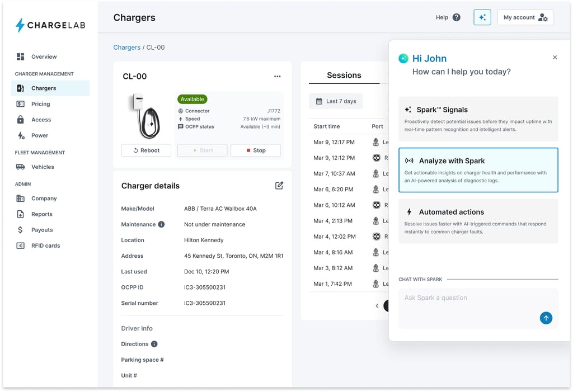Select Chargers in the sidebar
The width and height of the screenshot is (573, 392).
(x=50, y=88)
